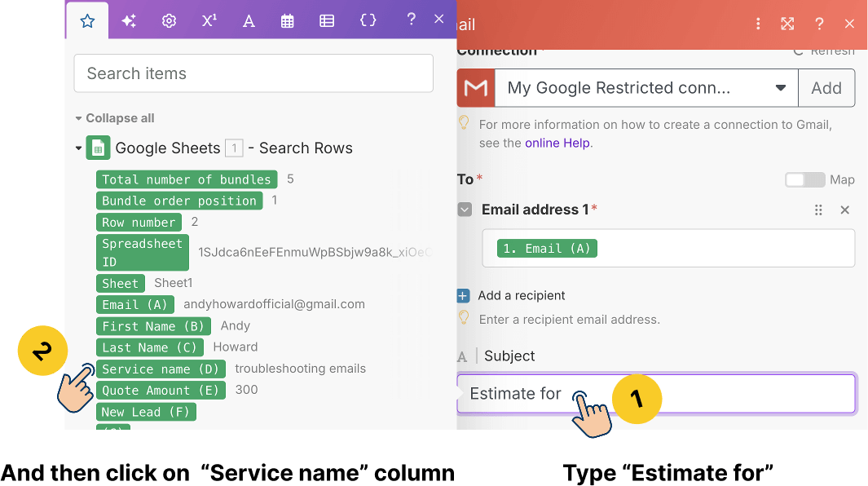Click the Add connection button
The width and height of the screenshot is (868, 486).
[826, 87]
